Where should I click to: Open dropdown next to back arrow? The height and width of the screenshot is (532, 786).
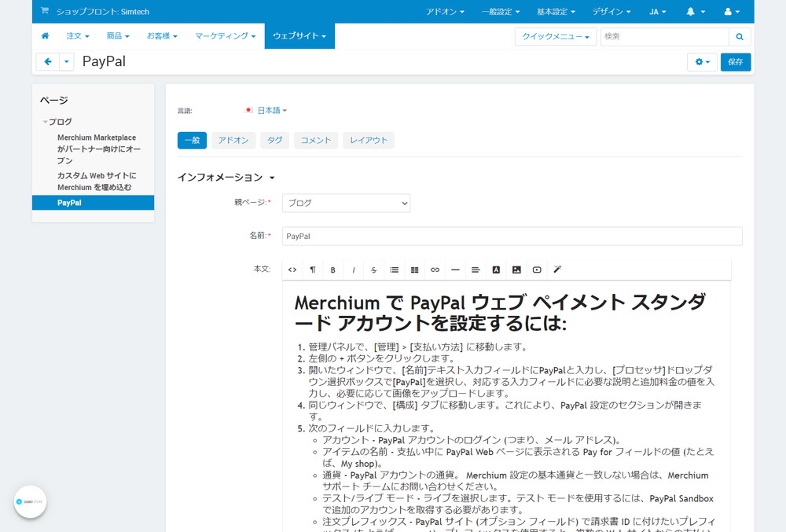[x=67, y=61]
